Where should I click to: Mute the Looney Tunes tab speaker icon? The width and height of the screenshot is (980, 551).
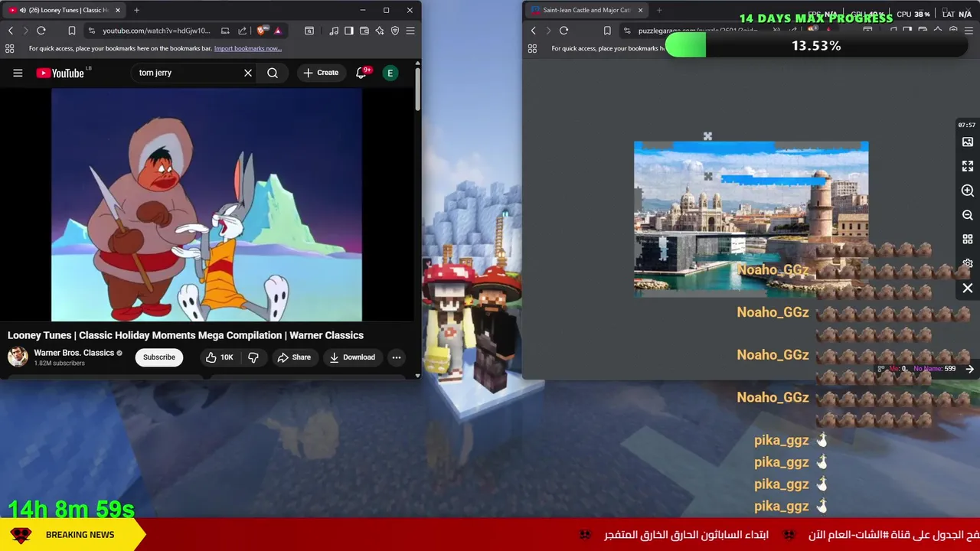23,10
